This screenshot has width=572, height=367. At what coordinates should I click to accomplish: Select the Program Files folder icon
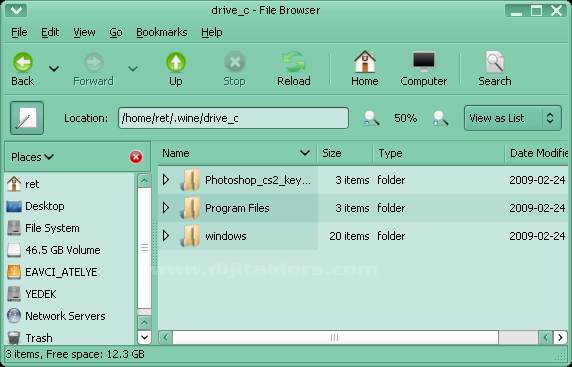pos(190,208)
